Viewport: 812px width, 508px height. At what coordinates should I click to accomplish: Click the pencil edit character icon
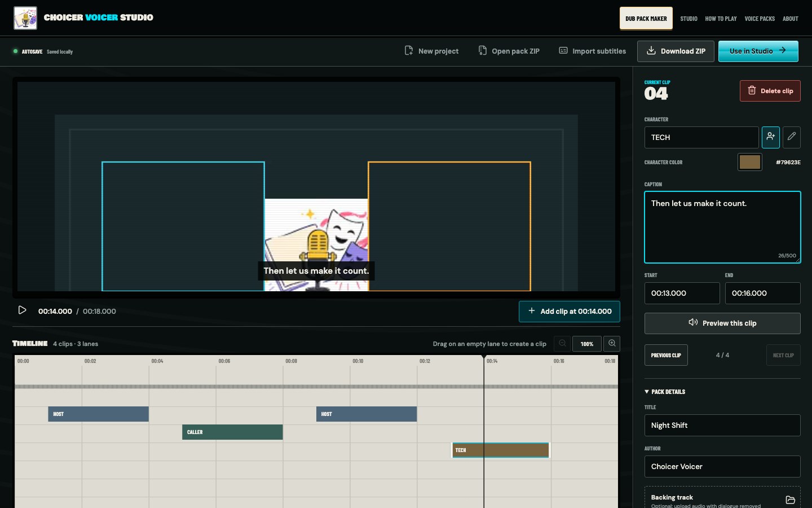tap(792, 137)
